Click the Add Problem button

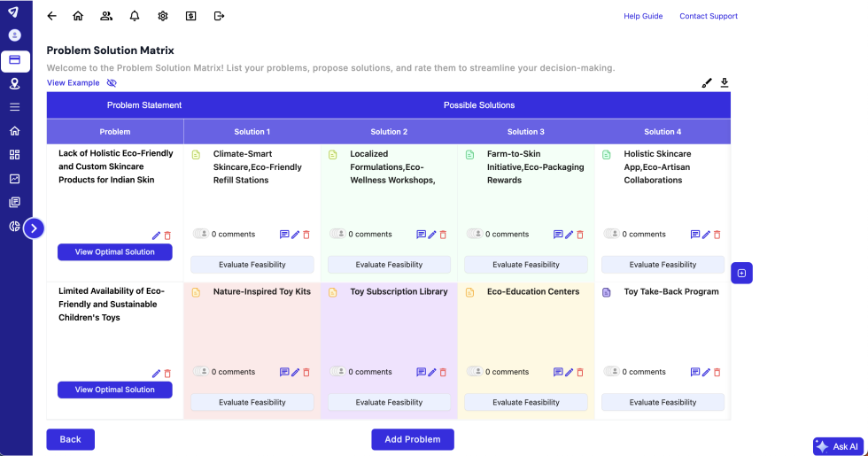(x=412, y=439)
